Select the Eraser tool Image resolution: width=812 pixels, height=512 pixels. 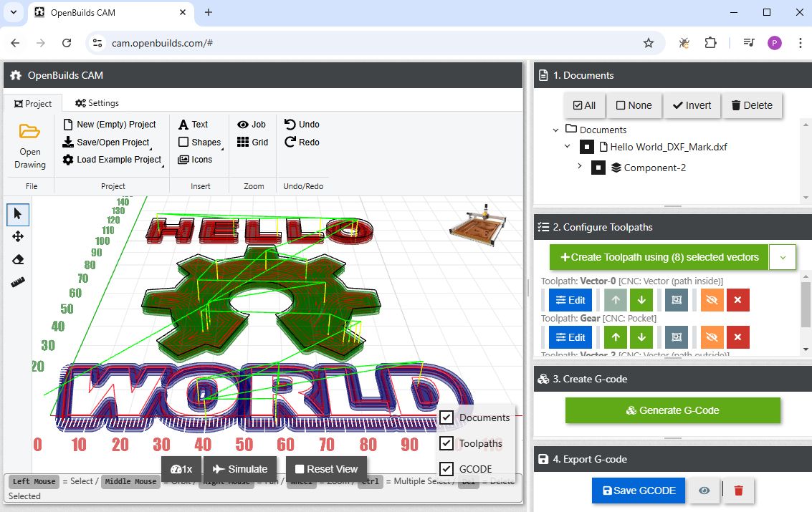click(x=18, y=259)
